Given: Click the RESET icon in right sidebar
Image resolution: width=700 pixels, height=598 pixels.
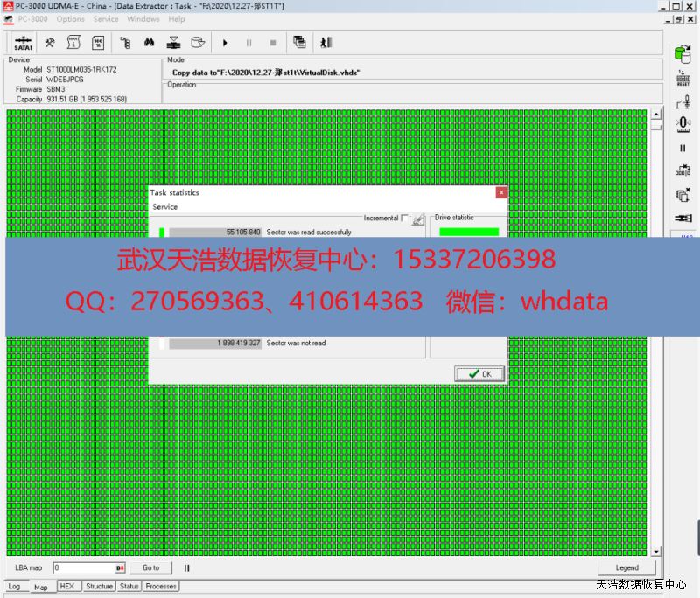Looking at the screenshot, I should click(x=682, y=79).
